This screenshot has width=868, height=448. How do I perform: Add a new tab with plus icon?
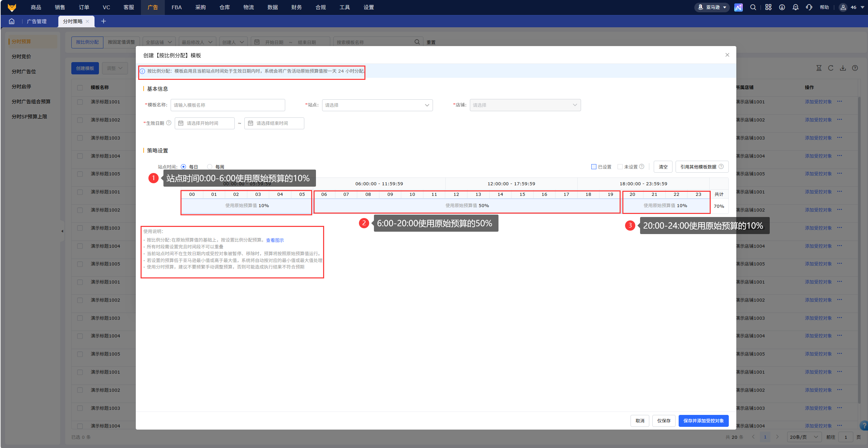tap(103, 21)
